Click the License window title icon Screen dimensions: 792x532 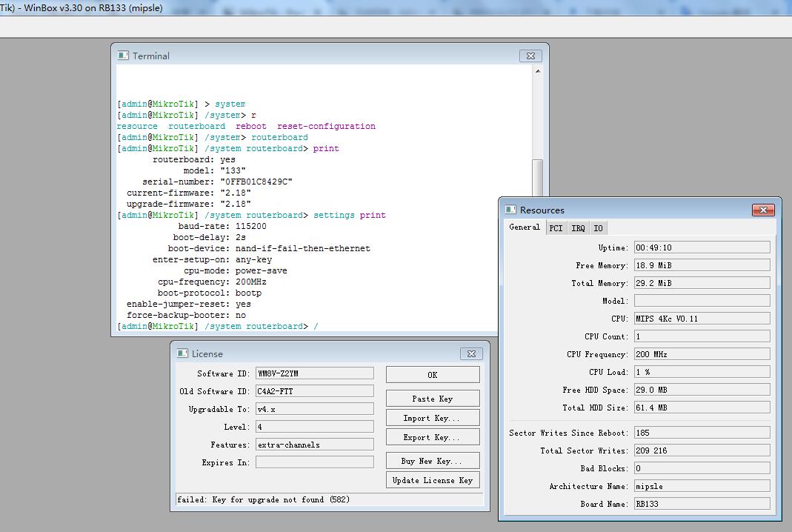183,354
